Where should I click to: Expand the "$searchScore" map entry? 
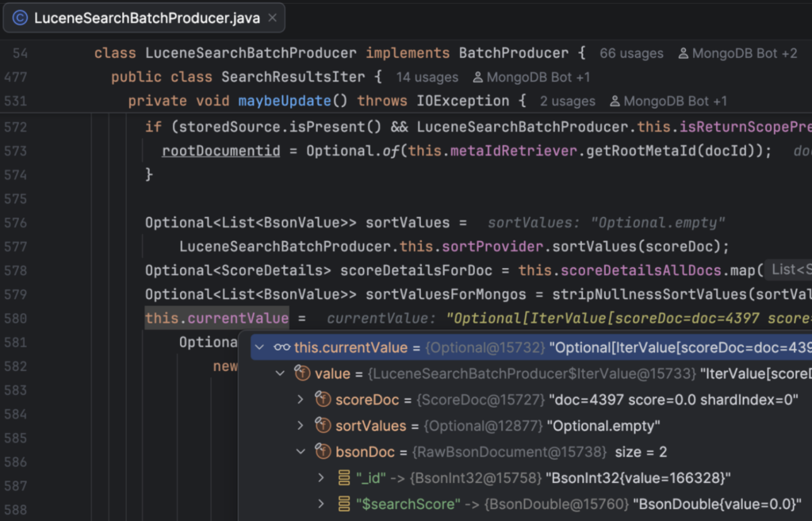pyautogui.click(x=321, y=504)
